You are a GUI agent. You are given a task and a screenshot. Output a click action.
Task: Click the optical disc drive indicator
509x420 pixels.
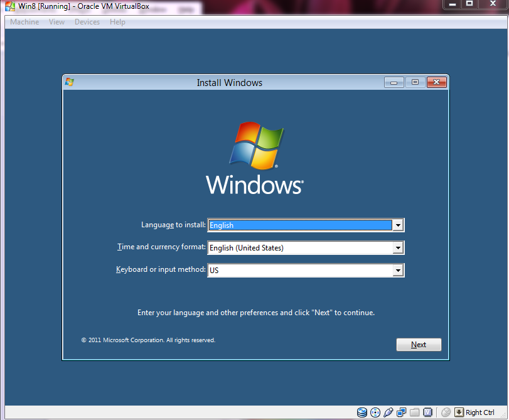[x=375, y=412]
